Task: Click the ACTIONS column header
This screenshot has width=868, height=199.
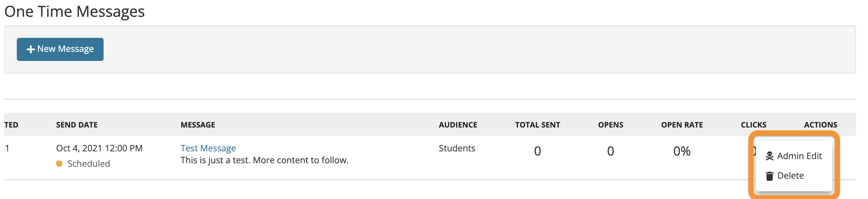Action: tap(821, 125)
